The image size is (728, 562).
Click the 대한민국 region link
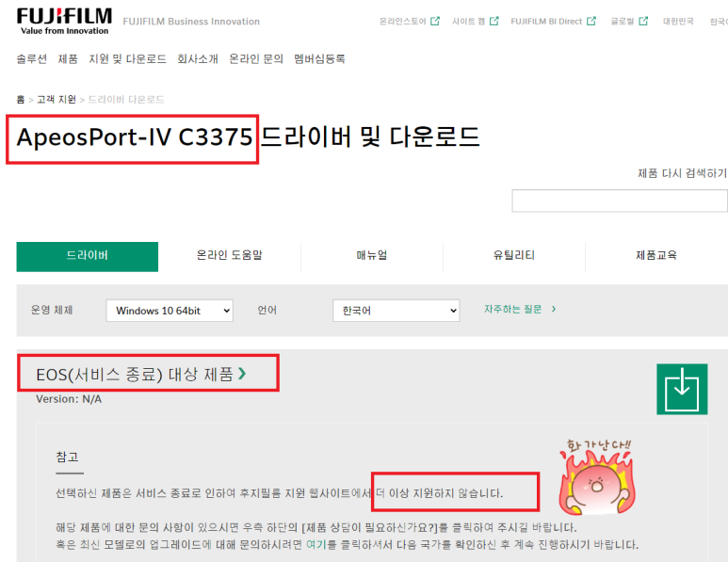click(x=678, y=22)
